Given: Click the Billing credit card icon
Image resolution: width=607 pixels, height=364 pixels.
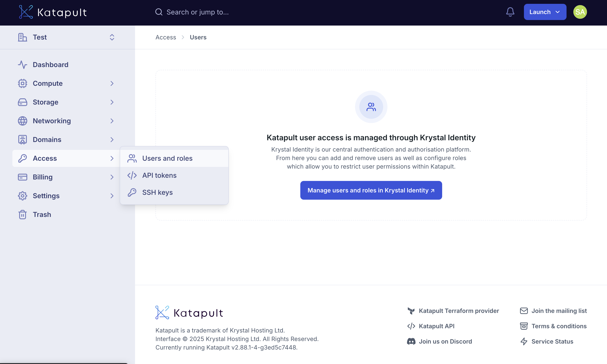Looking at the screenshot, I should coord(22,177).
